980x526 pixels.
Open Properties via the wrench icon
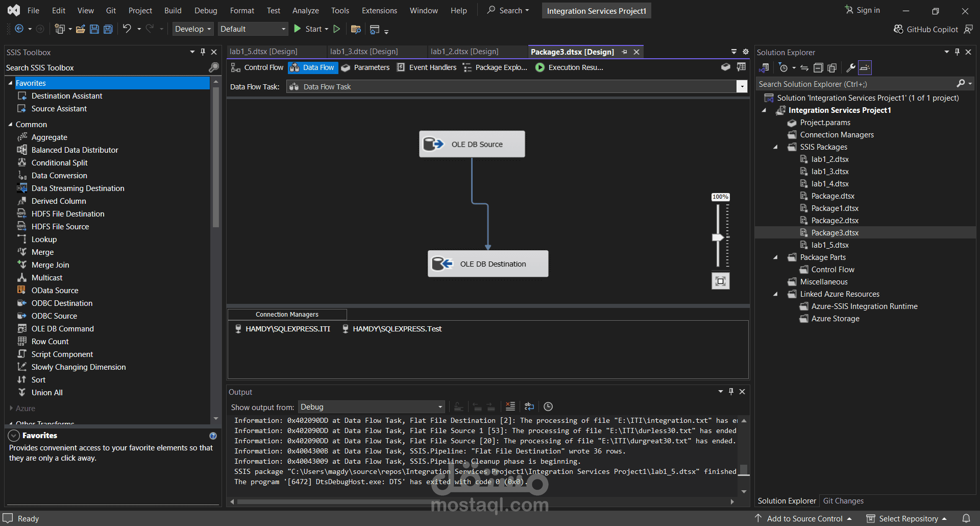851,68
